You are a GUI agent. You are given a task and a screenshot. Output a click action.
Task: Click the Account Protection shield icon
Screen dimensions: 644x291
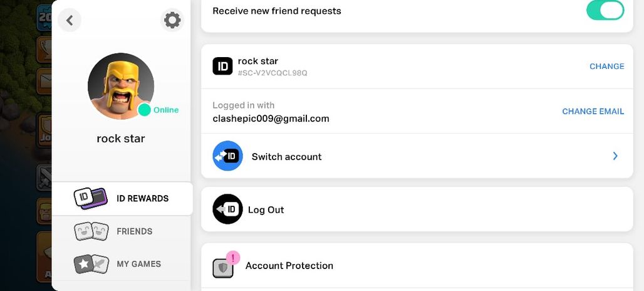click(223, 268)
